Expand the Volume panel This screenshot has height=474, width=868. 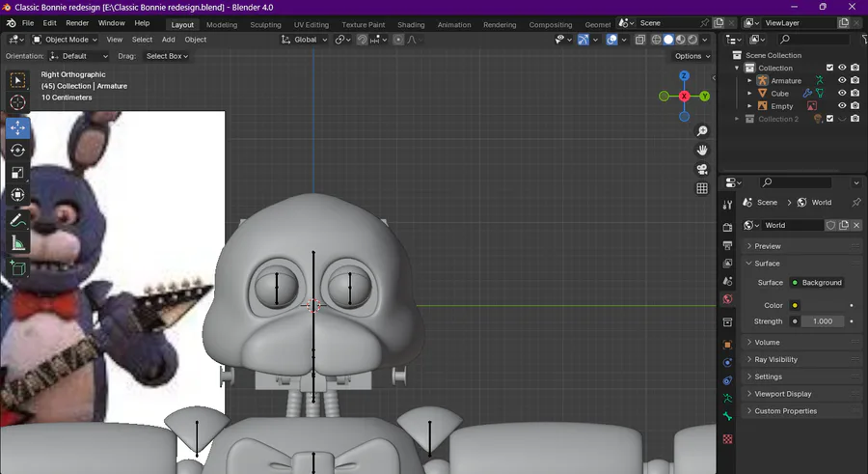802,342
